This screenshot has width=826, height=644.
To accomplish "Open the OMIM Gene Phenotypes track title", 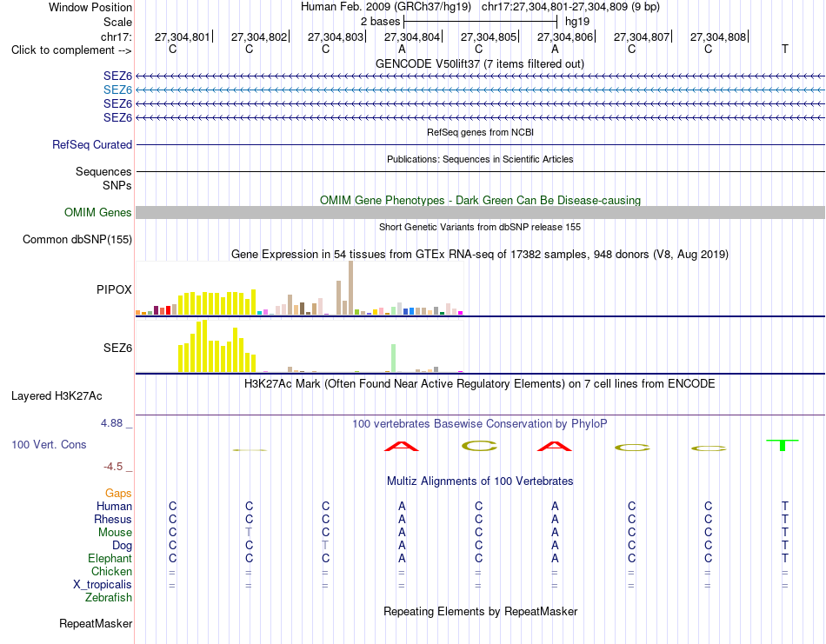I will [480, 200].
